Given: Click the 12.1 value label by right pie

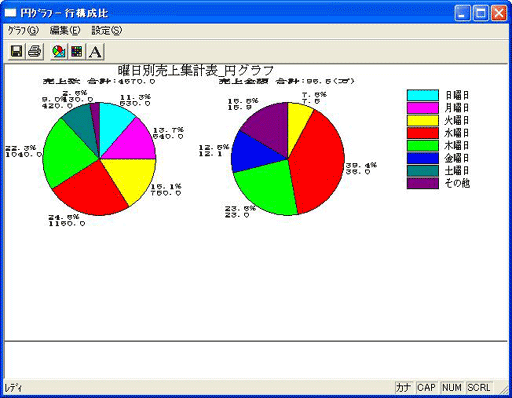Looking at the screenshot, I should pyautogui.click(x=211, y=154).
